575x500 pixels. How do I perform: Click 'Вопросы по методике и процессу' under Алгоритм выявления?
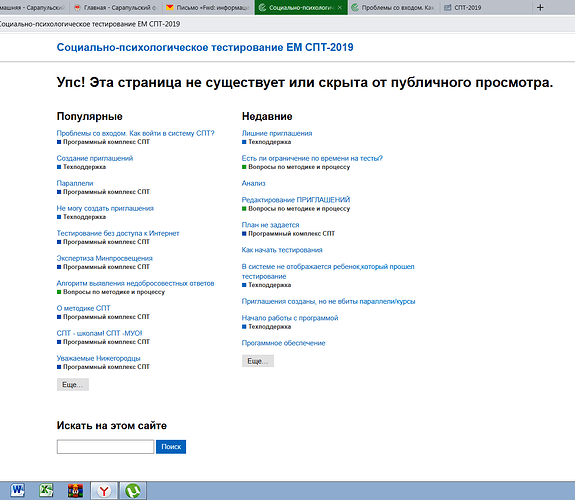click(x=114, y=292)
